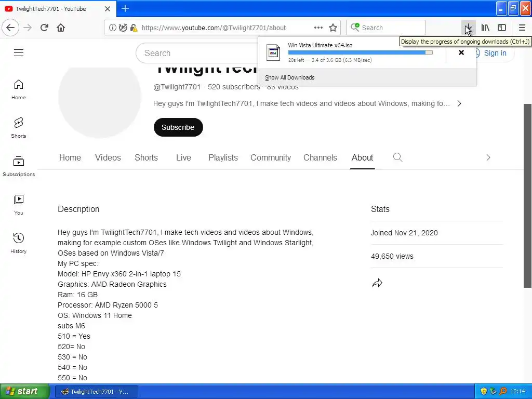Viewport: 532px width, 399px height.
Task: Open the browser home page
Action: (x=61, y=28)
